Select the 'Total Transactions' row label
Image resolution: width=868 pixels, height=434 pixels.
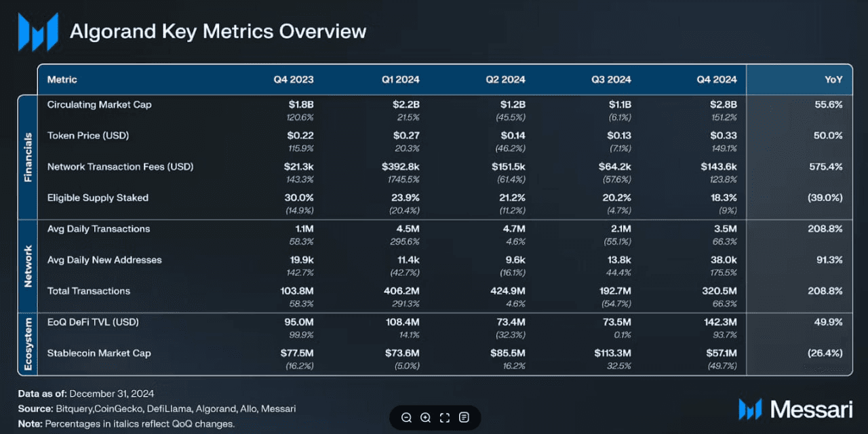tap(89, 291)
